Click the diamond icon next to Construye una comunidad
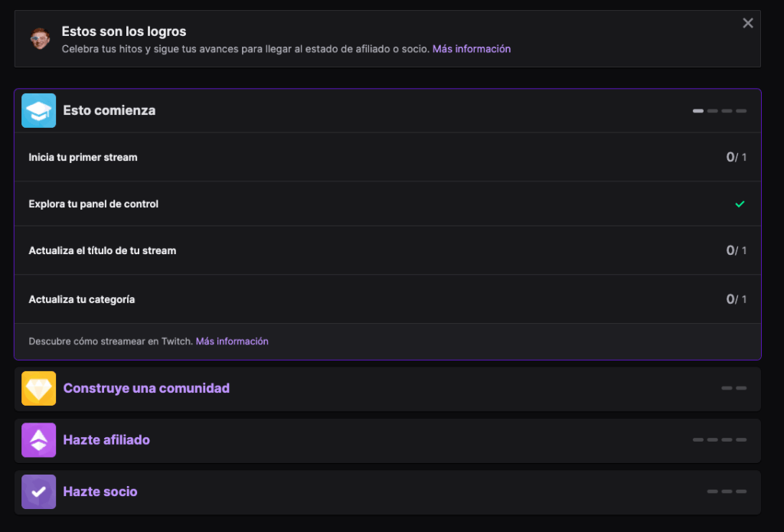This screenshot has height=532, width=784. coord(38,388)
